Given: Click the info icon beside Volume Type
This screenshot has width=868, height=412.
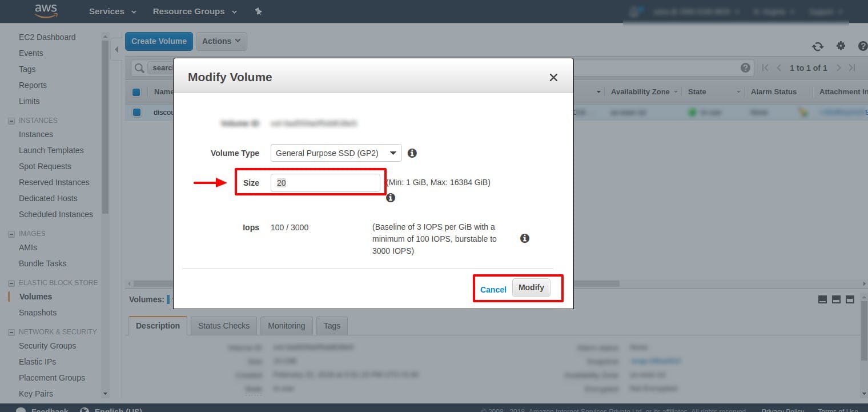Looking at the screenshot, I should [412, 153].
